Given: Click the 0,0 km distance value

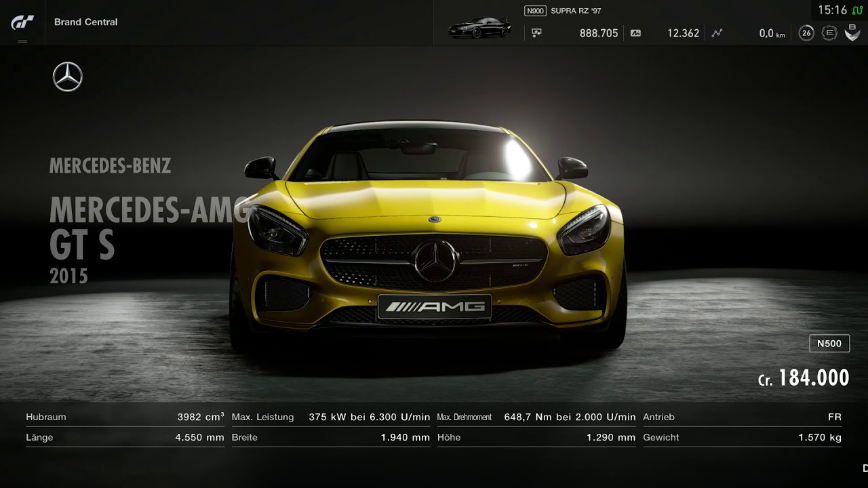Looking at the screenshot, I should [772, 33].
